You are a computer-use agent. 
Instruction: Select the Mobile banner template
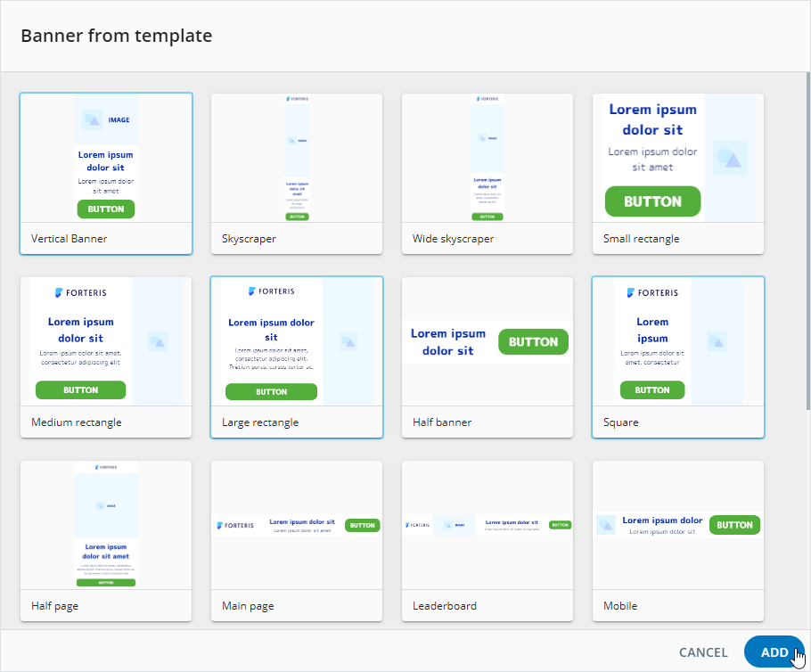[678, 541]
